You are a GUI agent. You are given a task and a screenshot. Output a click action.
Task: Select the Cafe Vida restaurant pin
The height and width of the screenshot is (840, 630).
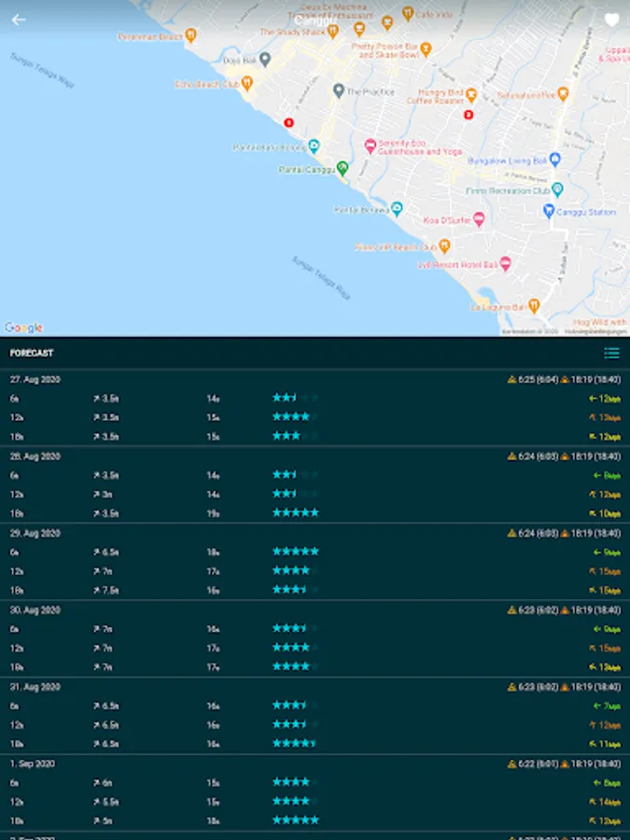(x=408, y=13)
